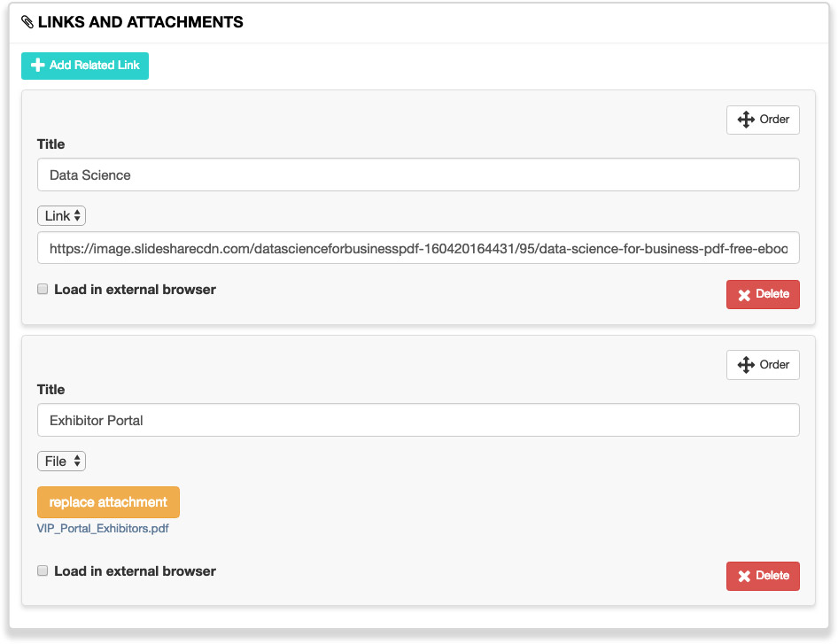Click the arrows on the Link type selector
Viewport: 838px width, 644px height.
pyautogui.click(x=77, y=215)
